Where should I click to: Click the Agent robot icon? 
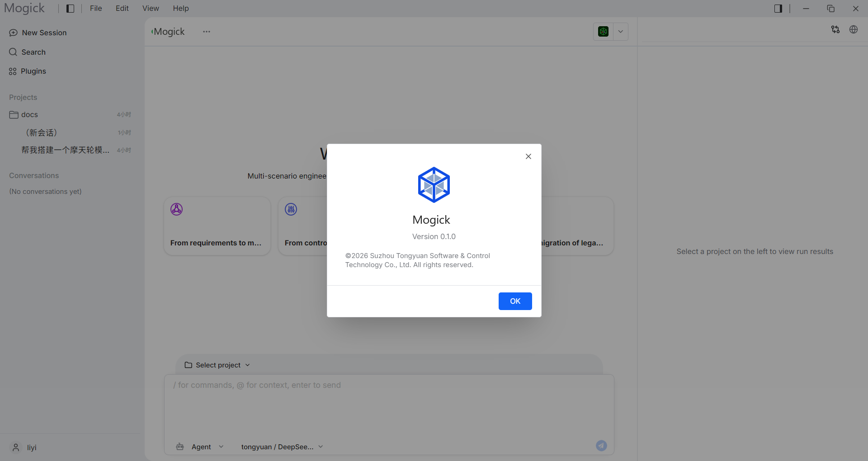(x=180, y=447)
